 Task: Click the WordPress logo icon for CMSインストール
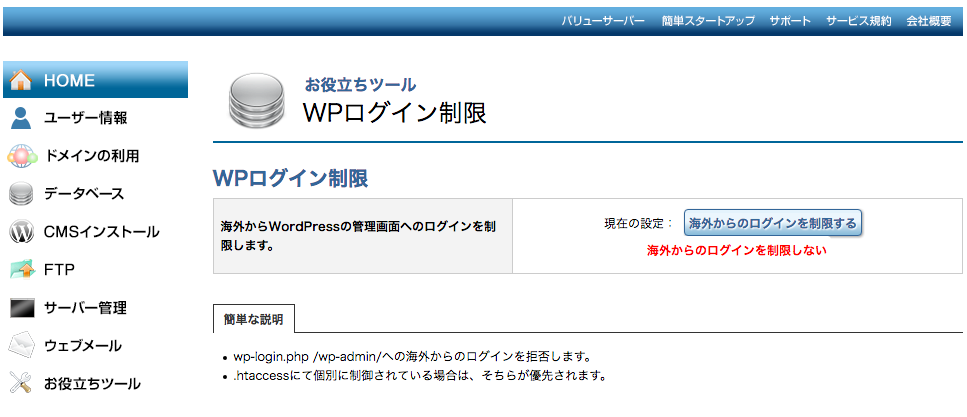21,232
